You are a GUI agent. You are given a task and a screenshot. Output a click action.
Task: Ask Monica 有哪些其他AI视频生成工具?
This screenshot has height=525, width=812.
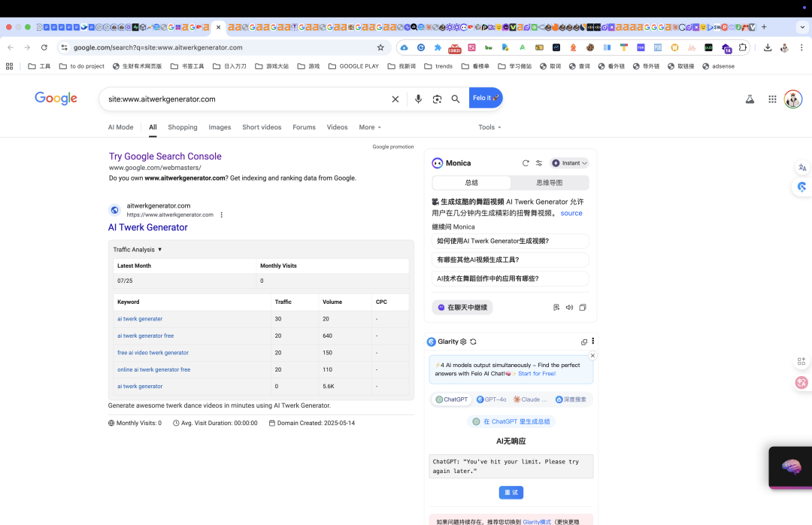[x=510, y=259]
